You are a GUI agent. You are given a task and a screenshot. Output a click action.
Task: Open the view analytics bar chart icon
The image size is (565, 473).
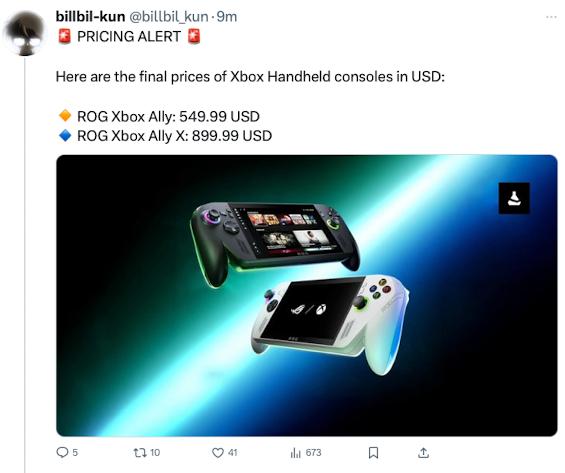click(x=295, y=452)
